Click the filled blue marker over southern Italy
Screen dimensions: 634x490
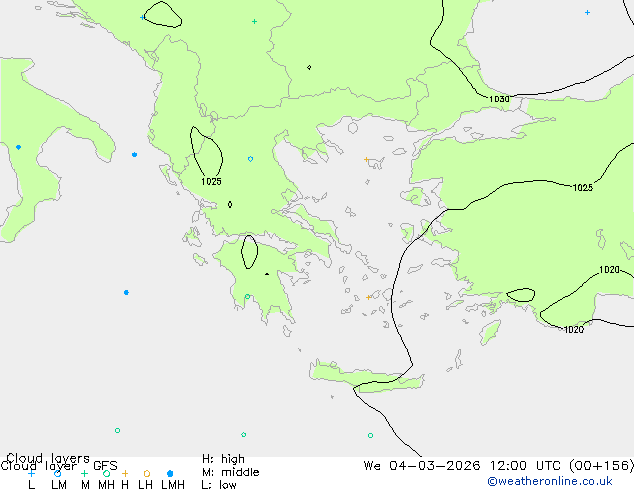pos(19,147)
